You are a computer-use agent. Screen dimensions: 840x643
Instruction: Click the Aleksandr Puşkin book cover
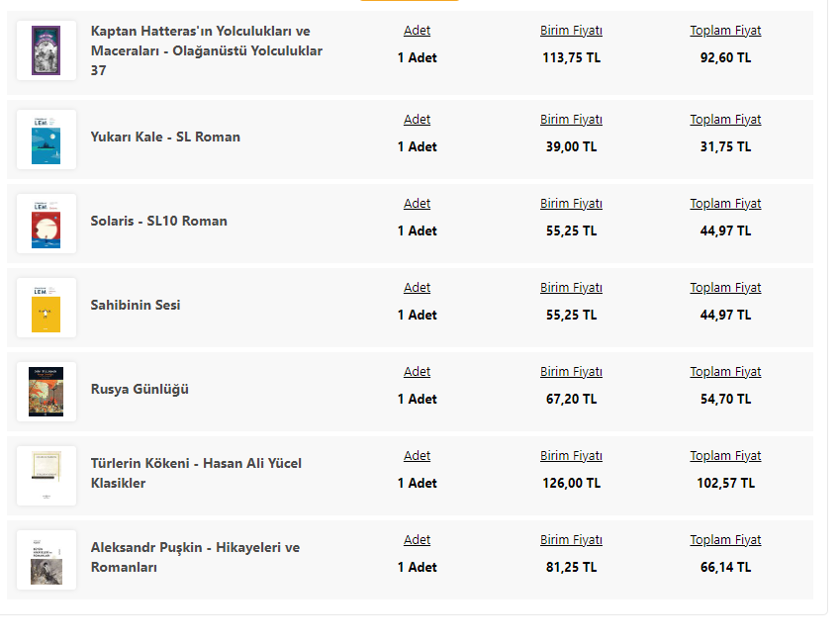[x=47, y=560]
